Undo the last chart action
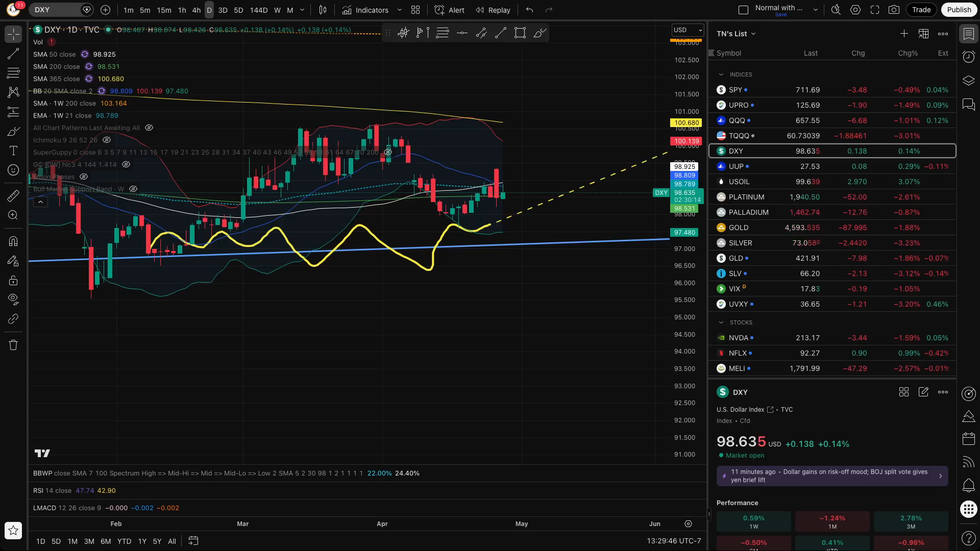 pyautogui.click(x=530, y=10)
